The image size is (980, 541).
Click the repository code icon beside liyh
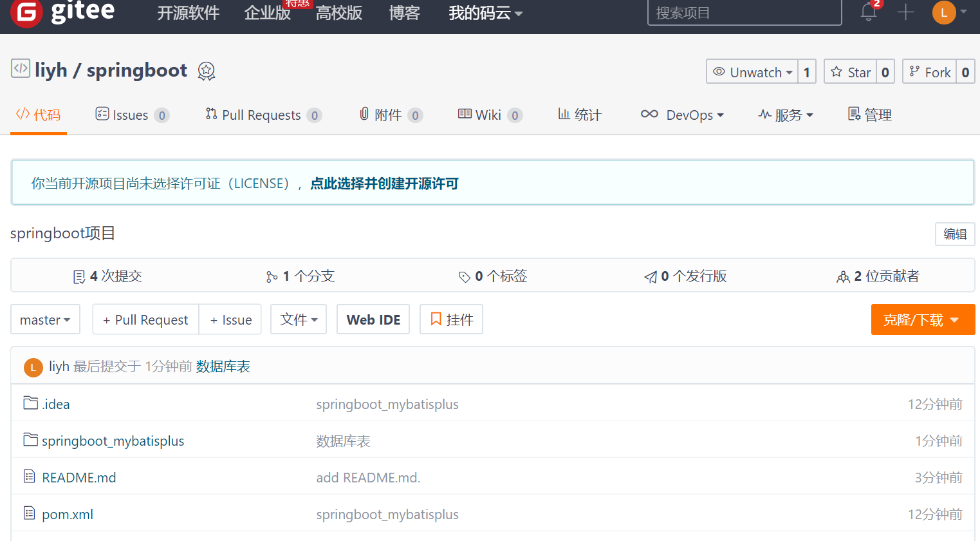(x=21, y=68)
